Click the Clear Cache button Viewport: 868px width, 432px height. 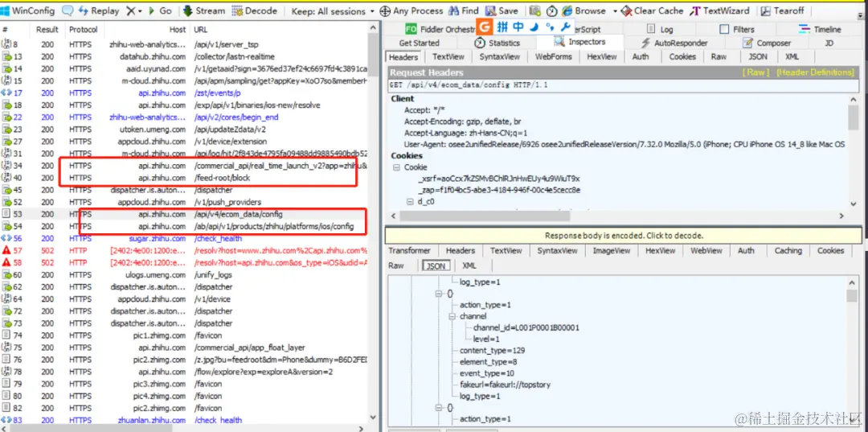point(652,10)
